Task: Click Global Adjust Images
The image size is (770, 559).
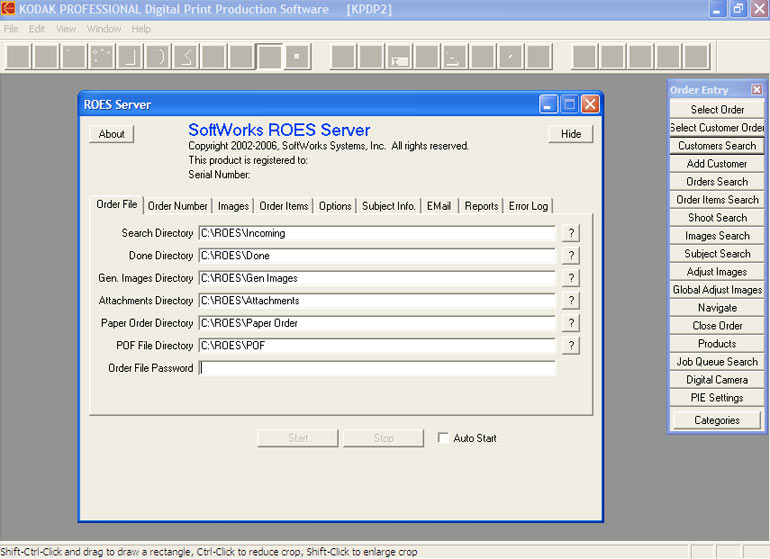Action: [x=717, y=290]
